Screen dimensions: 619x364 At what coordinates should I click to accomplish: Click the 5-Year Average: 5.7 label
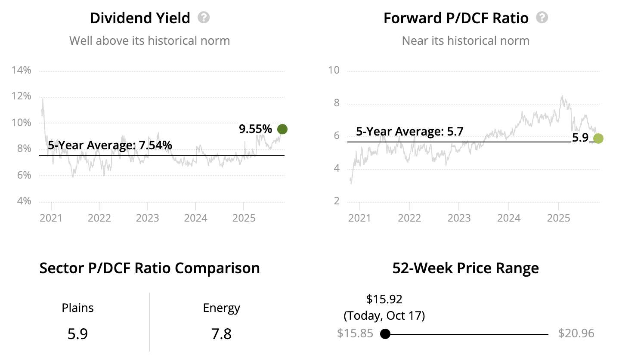pyautogui.click(x=409, y=132)
